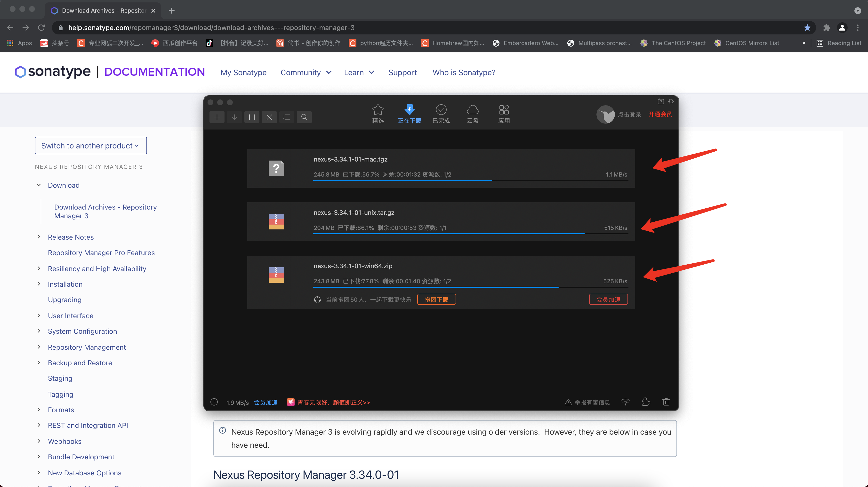Open Chrome extensions puzzle icon
The height and width of the screenshot is (487, 868).
pyautogui.click(x=826, y=28)
